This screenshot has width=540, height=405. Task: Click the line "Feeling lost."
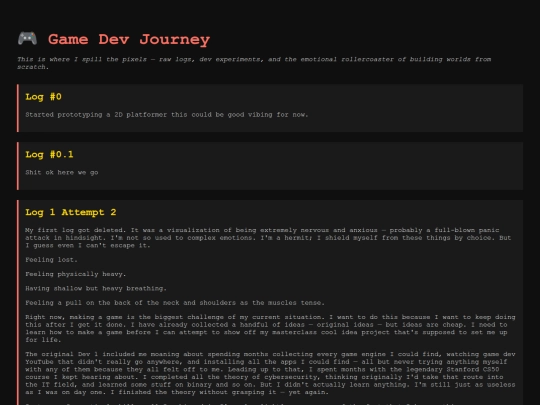tap(51, 260)
